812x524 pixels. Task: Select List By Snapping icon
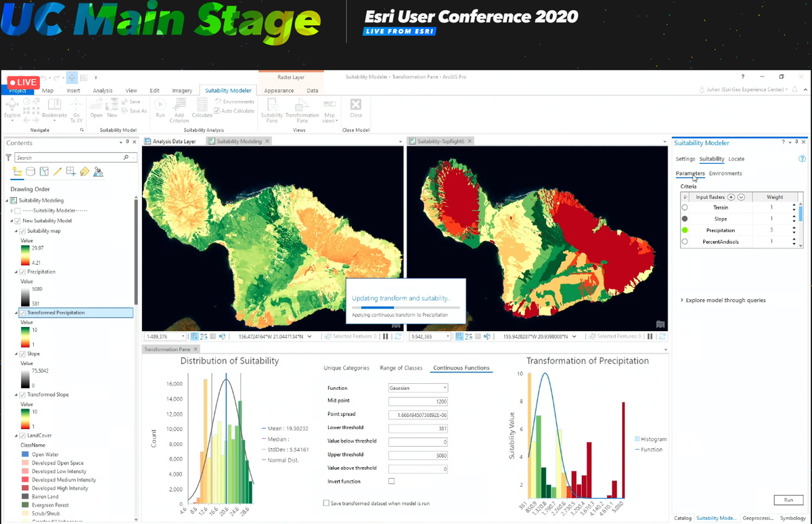pyautogui.click(x=71, y=171)
